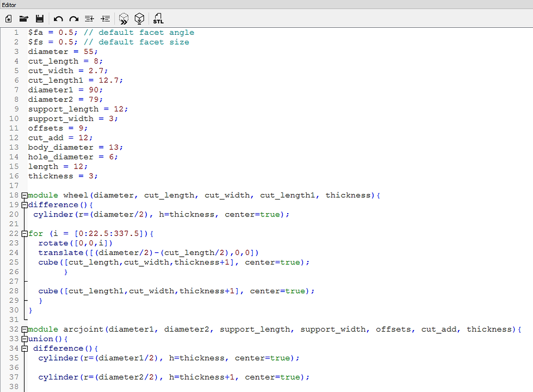Click the value 55 on the diameter line
533x392 pixels.
88,52
